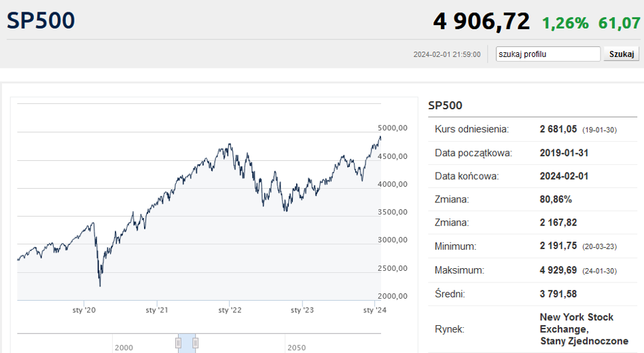Click the SP500 page title
The image size is (644, 353).
tap(41, 20)
